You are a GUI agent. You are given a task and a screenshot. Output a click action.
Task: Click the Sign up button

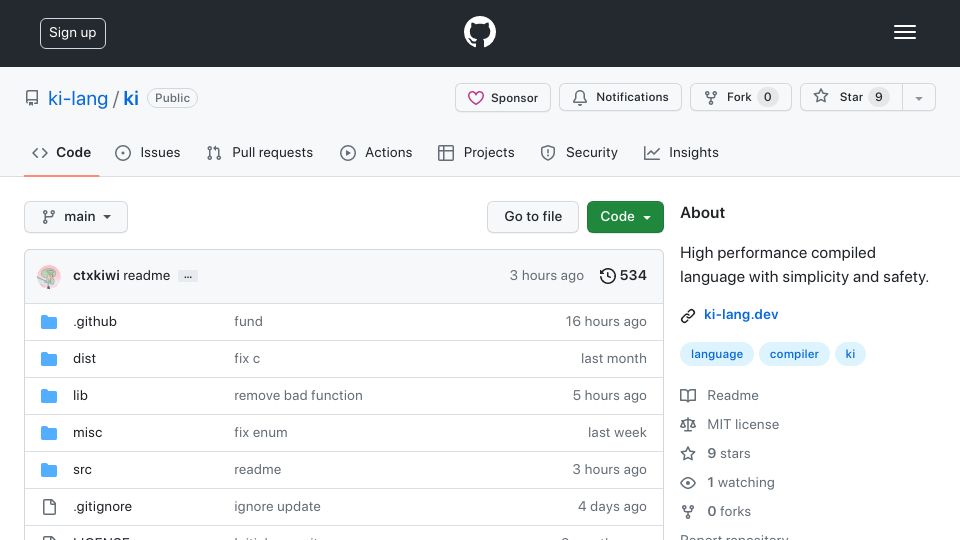coord(73,33)
